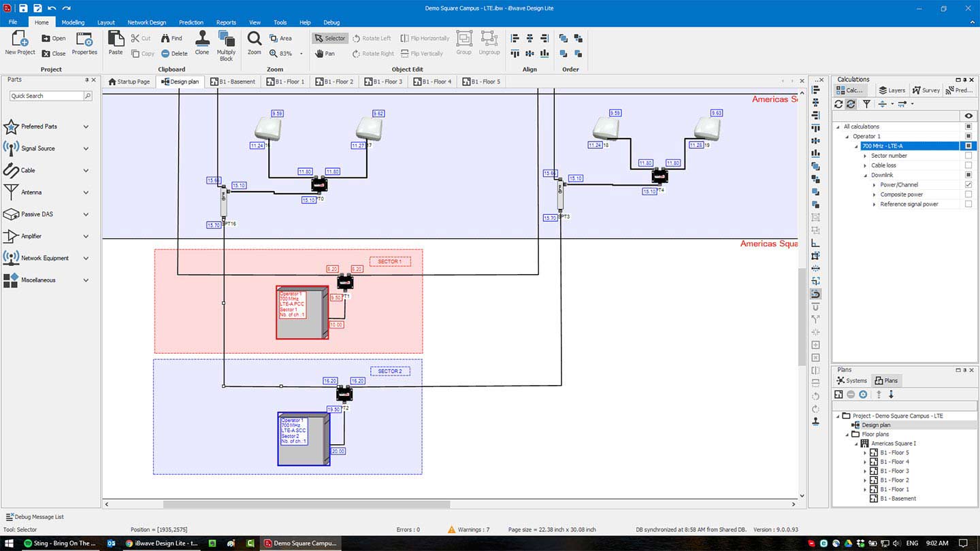Expand the Antenna parts category
980x551 pixels.
[x=86, y=193]
